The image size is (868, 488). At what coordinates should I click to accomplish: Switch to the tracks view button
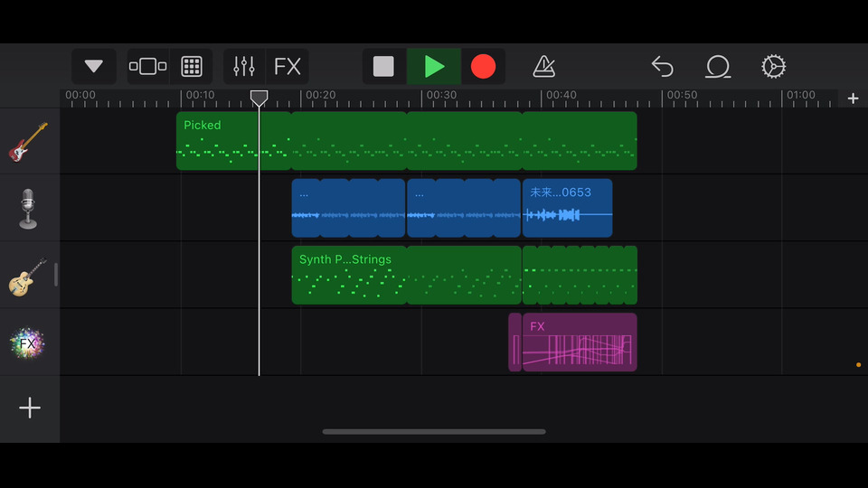coord(148,66)
